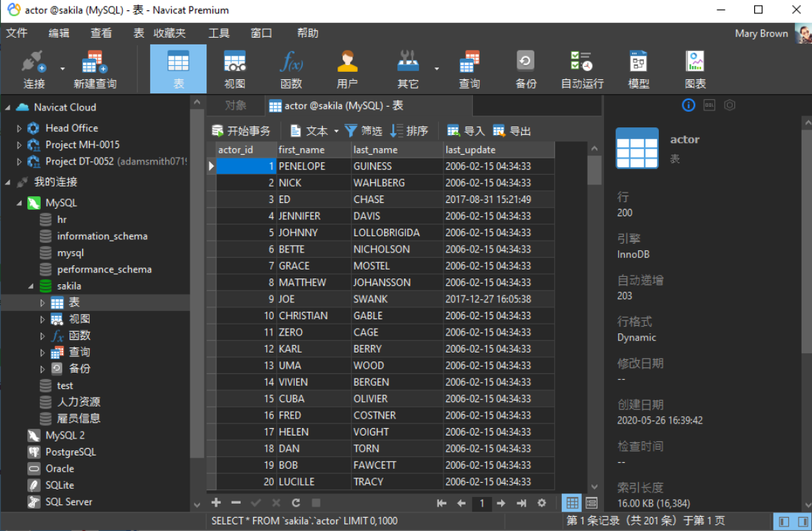Open the View (视图) toolbar icon
The width and height of the screenshot is (812, 531).
click(x=235, y=69)
